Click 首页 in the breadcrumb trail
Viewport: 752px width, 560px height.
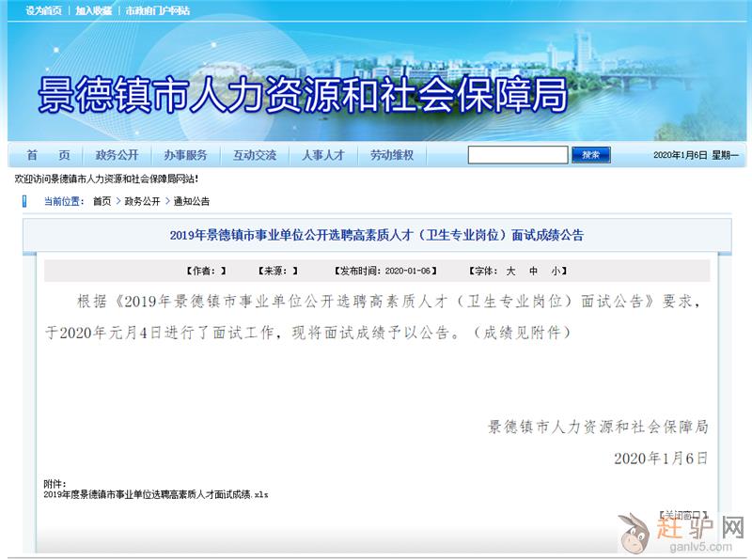(x=102, y=201)
